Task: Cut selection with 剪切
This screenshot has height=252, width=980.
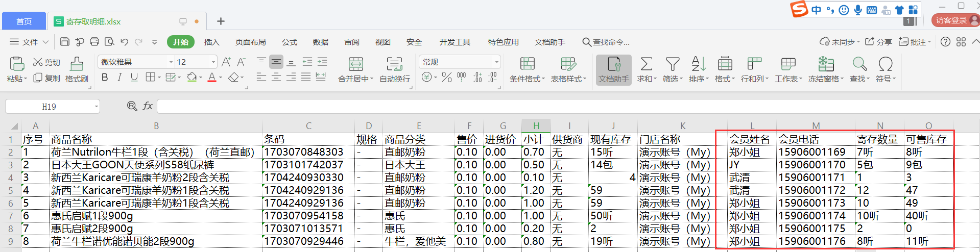Action: (x=46, y=62)
